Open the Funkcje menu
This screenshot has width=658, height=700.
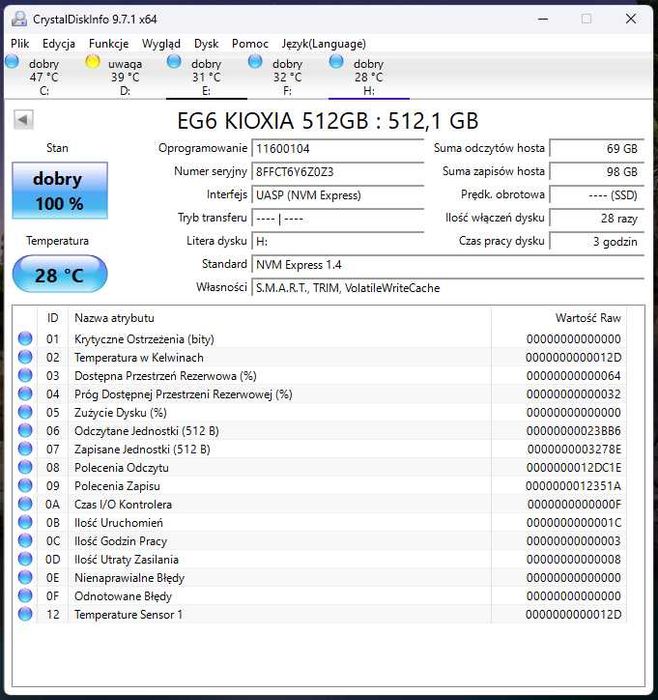(x=108, y=44)
